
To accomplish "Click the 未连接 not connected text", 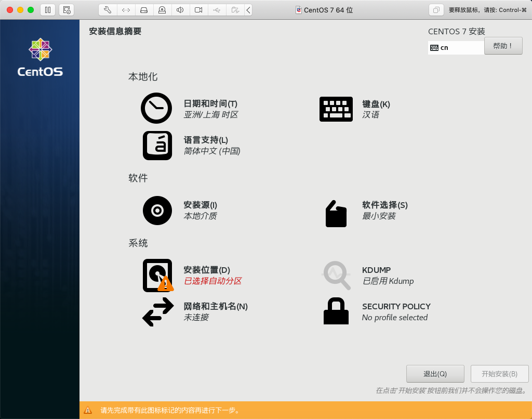I will (196, 317).
